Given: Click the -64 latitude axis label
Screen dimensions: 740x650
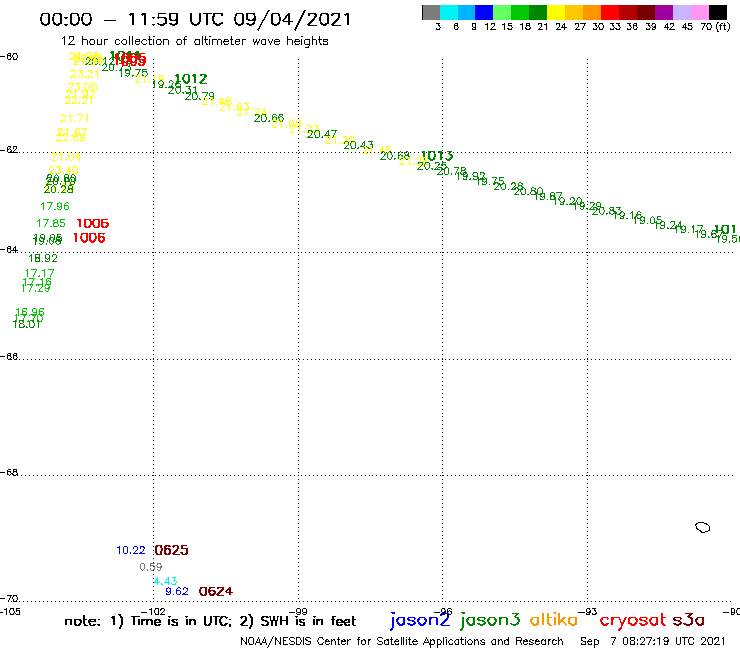Looking at the screenshot, I should point(9,249).
